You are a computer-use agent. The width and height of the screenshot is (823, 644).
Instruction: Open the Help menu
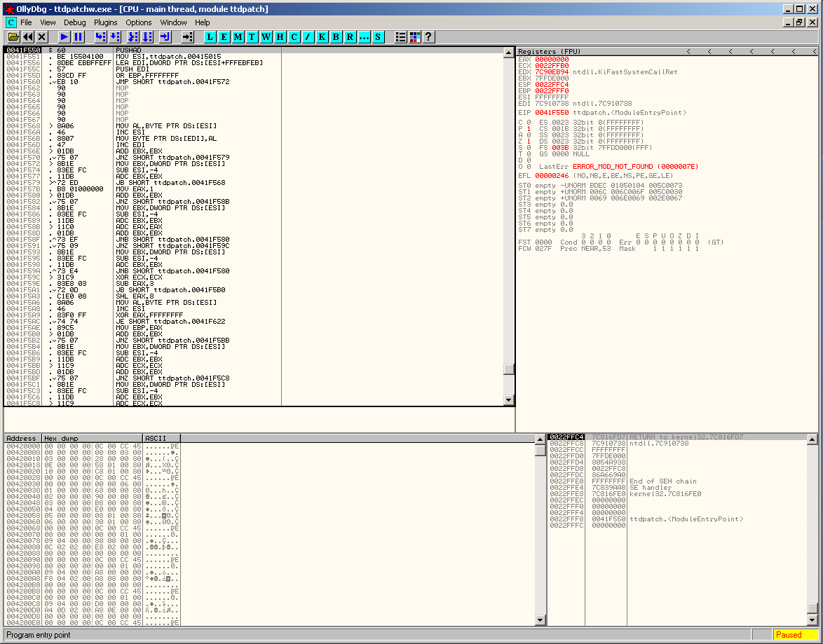pyautogui.click(x=202, y=22)
